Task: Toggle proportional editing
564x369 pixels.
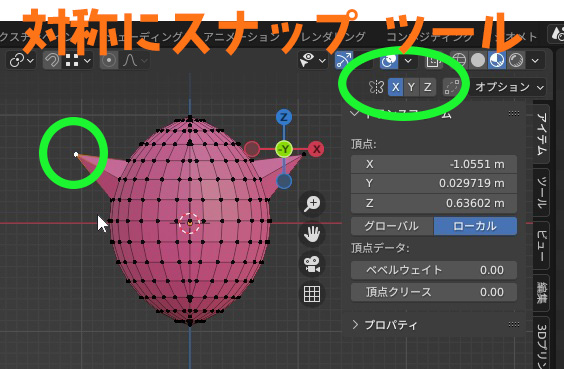Action: pos(108,60)
